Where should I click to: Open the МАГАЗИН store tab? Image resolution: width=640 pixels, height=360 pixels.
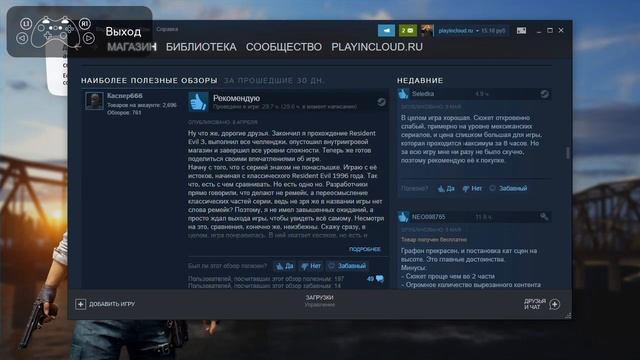131,47
